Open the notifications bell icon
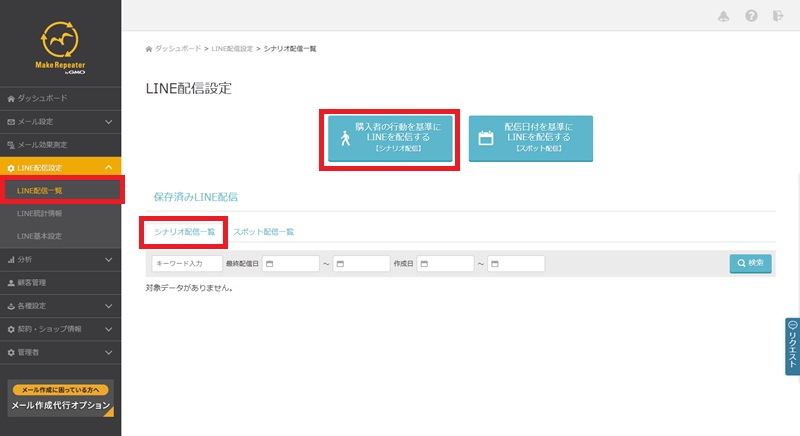 (723, 16)
